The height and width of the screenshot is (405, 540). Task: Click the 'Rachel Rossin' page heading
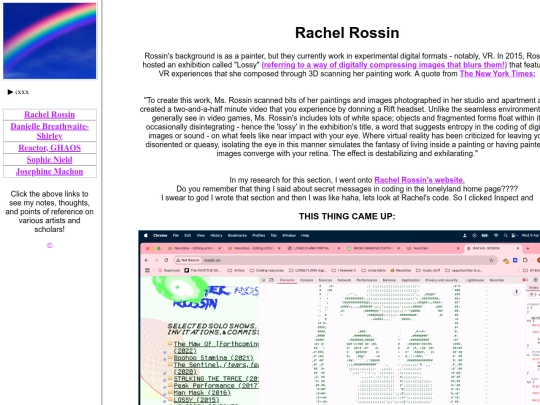[x=347, y=33]
